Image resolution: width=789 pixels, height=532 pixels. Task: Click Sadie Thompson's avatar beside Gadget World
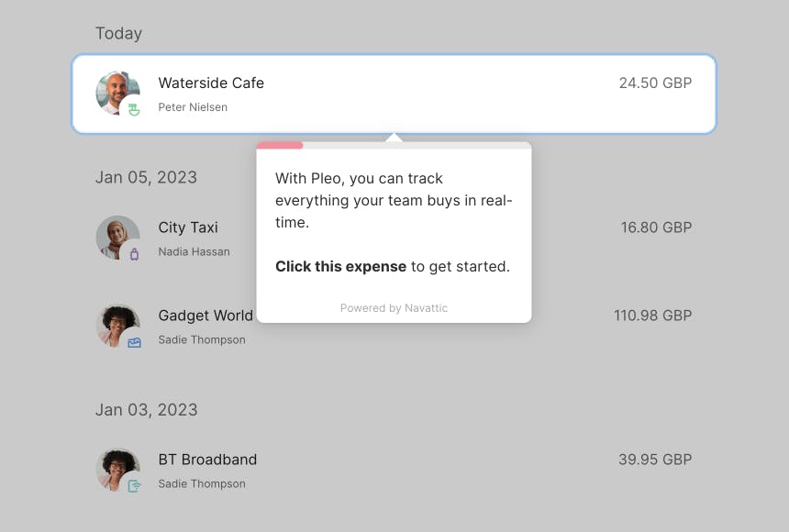pyautogui.click(x=116, y=324)
